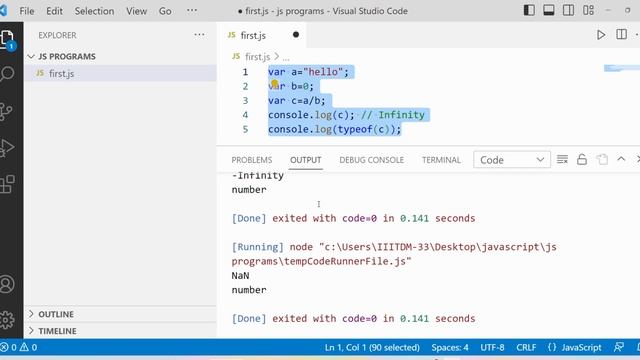Click console.log(typeof(c)) on line 5

[x=335, y=129]
